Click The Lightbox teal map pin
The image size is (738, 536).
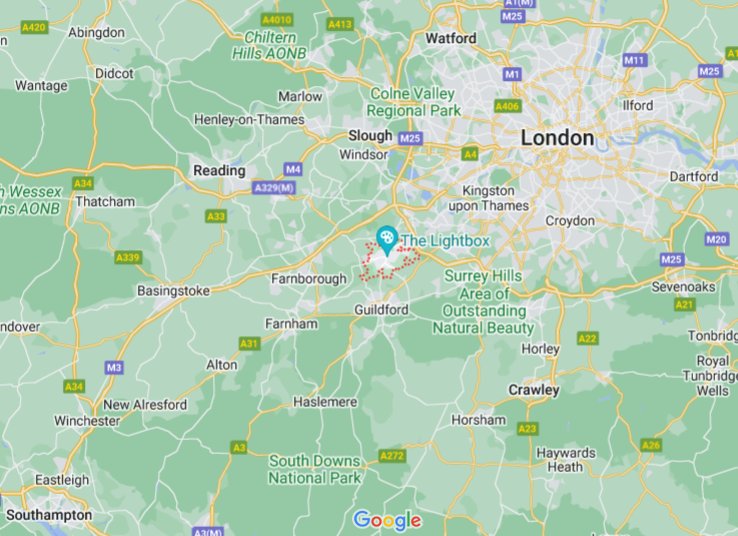tap(387, 240)
